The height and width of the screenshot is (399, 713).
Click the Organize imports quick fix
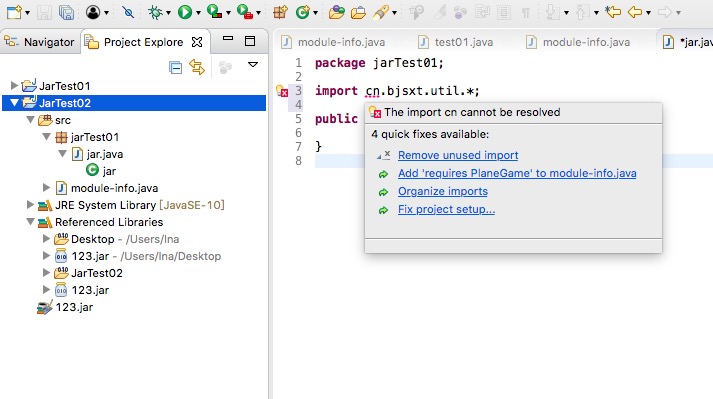pyautogui.click(x=443, y=191)
